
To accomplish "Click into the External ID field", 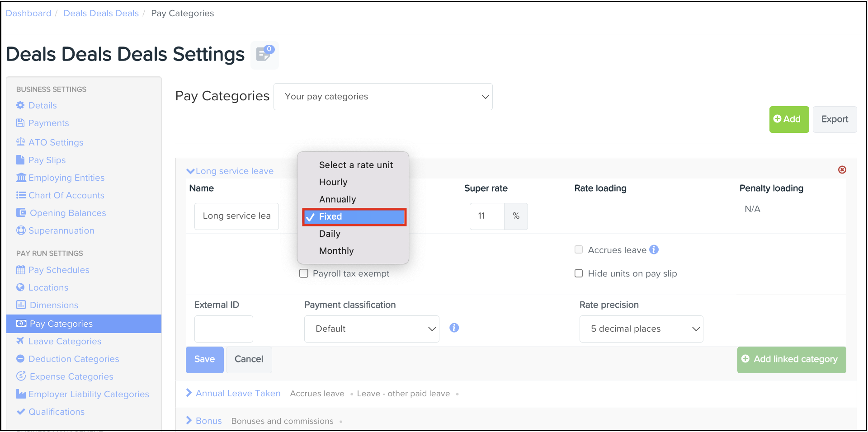I will [x=223, y=329].
